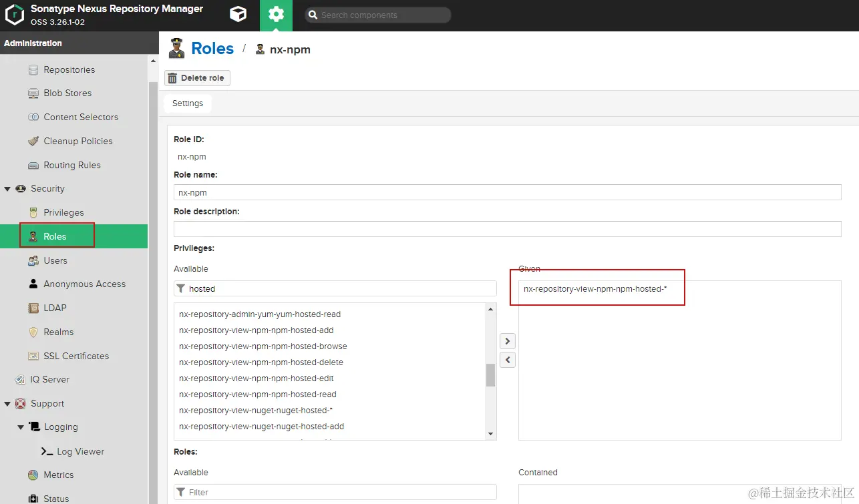Click the scroll up arrow of privileges list

click(491, 309)
